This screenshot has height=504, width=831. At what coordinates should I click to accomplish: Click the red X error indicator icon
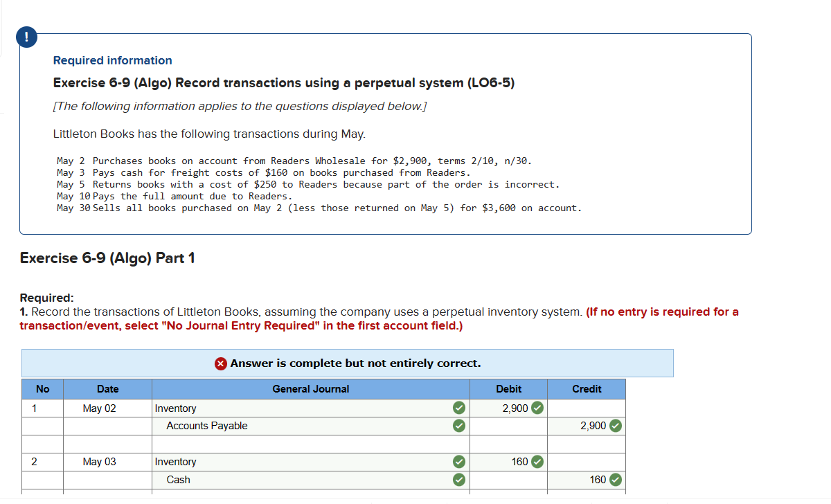pos(220,363)
